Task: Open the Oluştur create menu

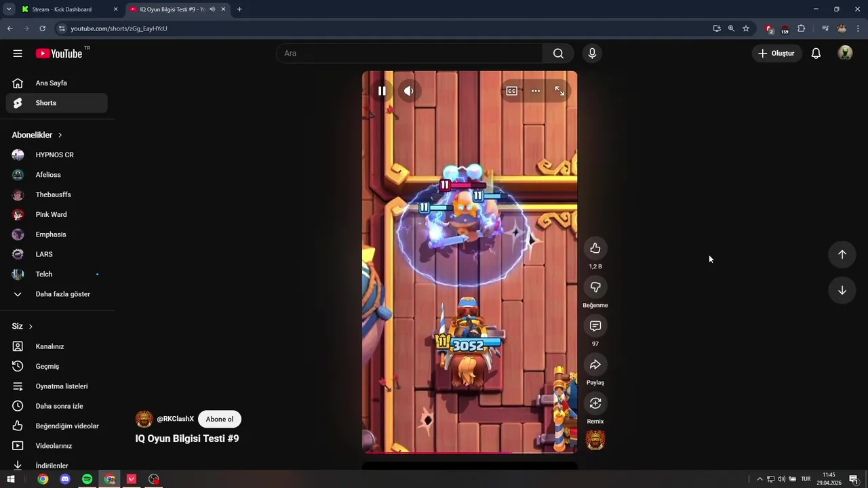Action: coord(776,54)
